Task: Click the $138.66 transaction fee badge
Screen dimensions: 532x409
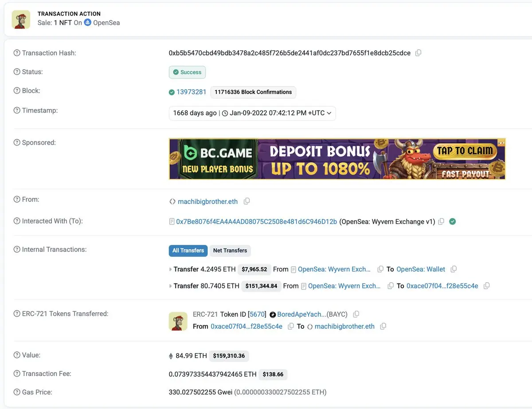Action: coord(273,374)
